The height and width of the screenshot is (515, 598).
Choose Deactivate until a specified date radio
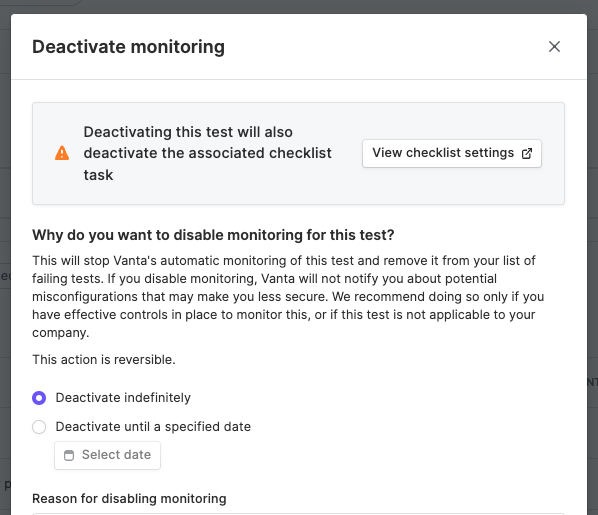(x=39, y=427)
